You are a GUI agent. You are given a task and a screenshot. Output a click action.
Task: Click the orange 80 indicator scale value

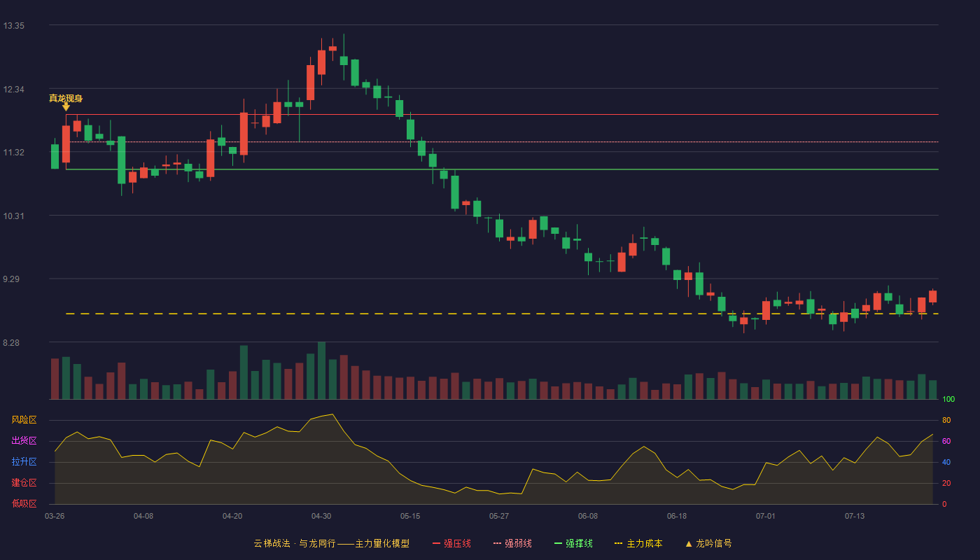pos(946,420)
